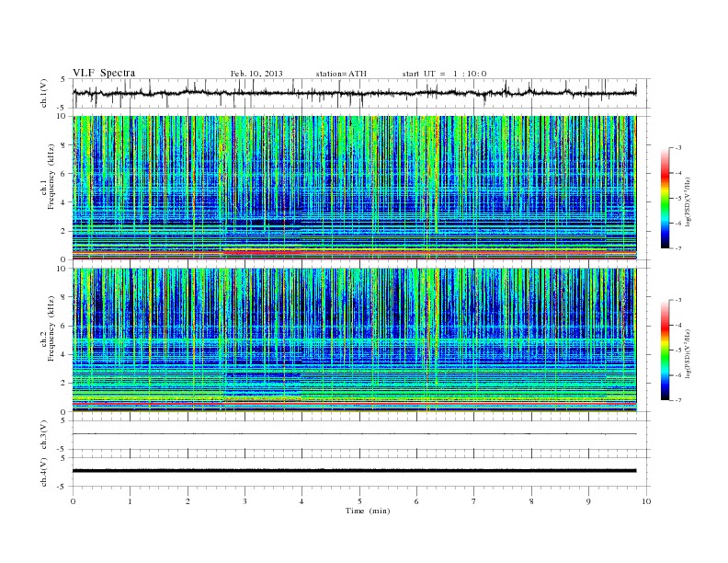Click the time axis tick label "3"
Screen dimensions: 728x563
(245, 501)
